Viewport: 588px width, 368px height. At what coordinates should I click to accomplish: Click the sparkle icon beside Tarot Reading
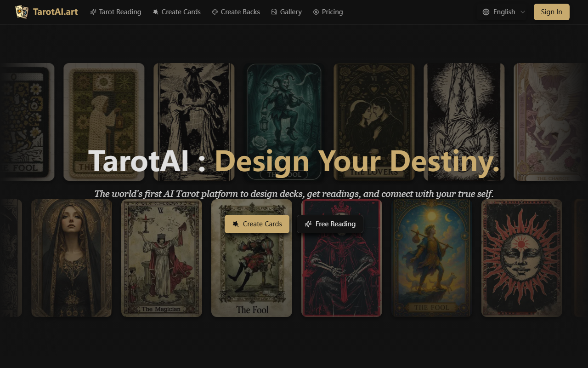click(x=93, y=12)
